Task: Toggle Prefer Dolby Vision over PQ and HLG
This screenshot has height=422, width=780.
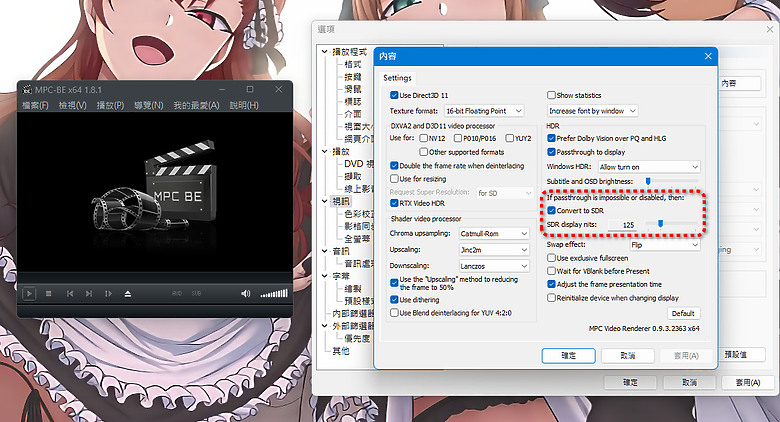Action: 551,138
